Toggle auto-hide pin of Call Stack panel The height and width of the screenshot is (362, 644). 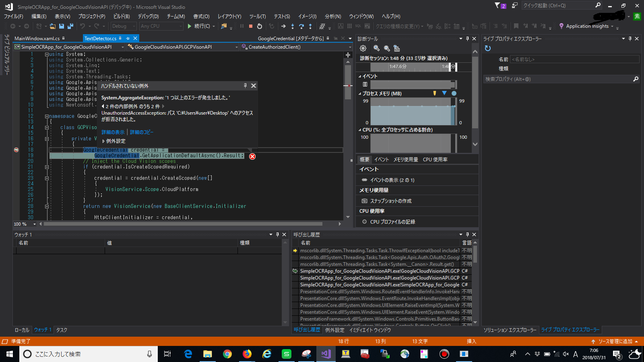point(467,234)
